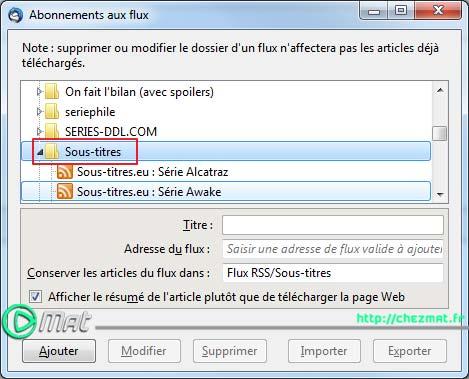Click the folder icon of Sous-titres
469x379 pixels.
(x=52, y=152)
